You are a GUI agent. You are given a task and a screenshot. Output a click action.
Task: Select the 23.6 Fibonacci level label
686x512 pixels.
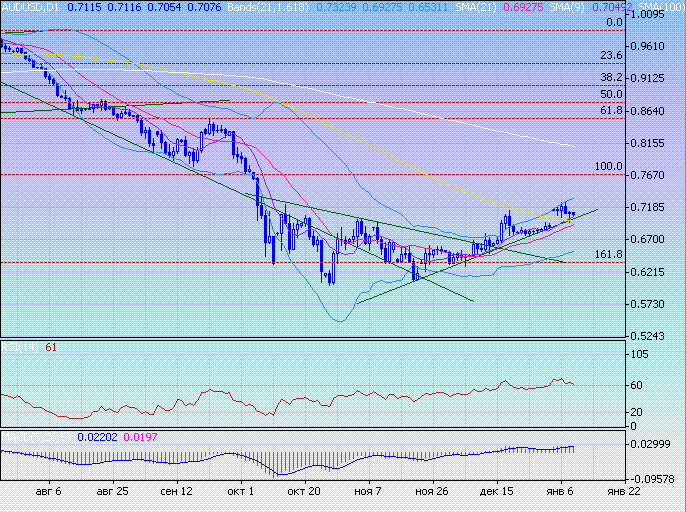coord(612,55)
